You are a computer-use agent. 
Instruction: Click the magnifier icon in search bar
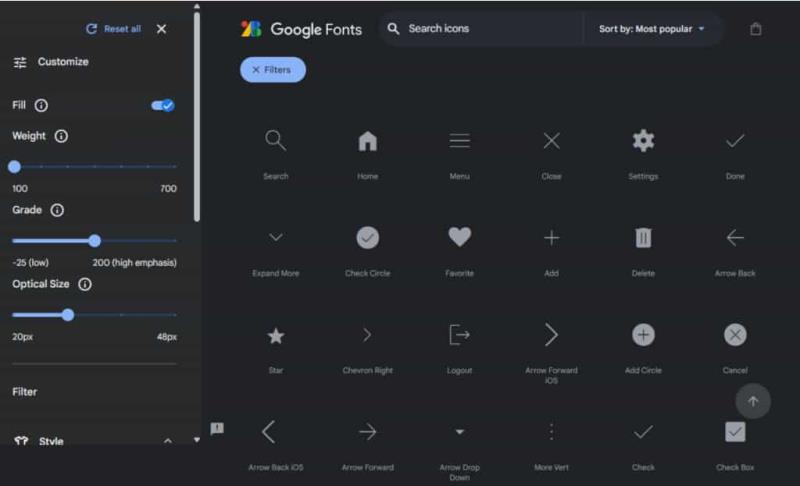click(393, 29)
